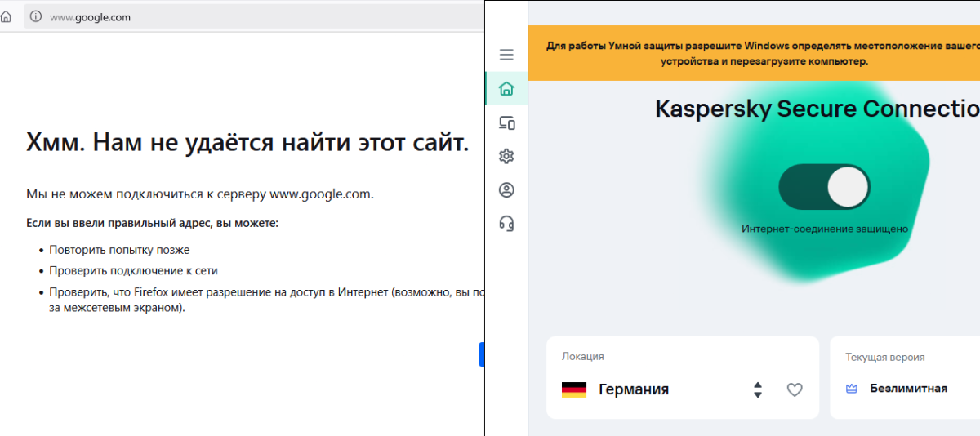Open Kaspersky settings gear
The image size is (980, 436).
(506, 156)
